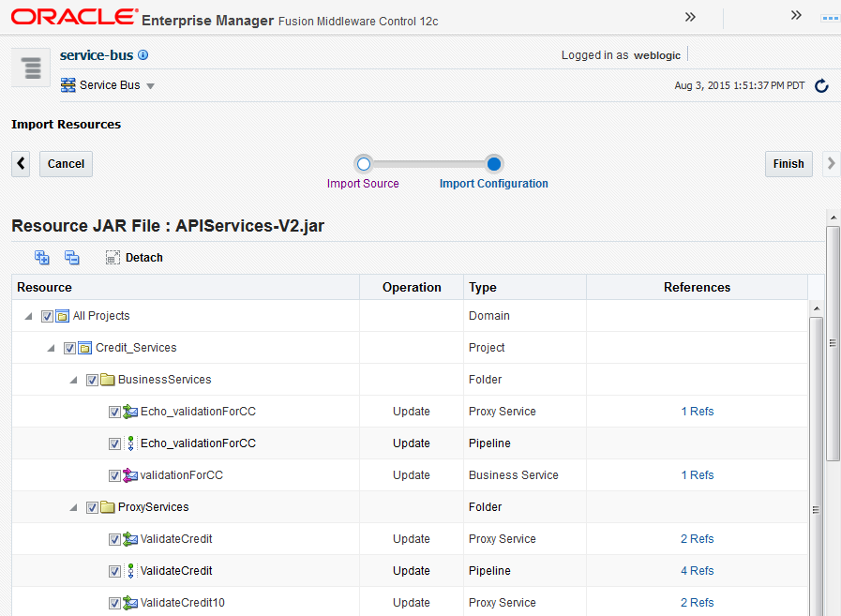Select the Import Source step circle
Viewport: 841px width, 616px height.
(364, 164)
